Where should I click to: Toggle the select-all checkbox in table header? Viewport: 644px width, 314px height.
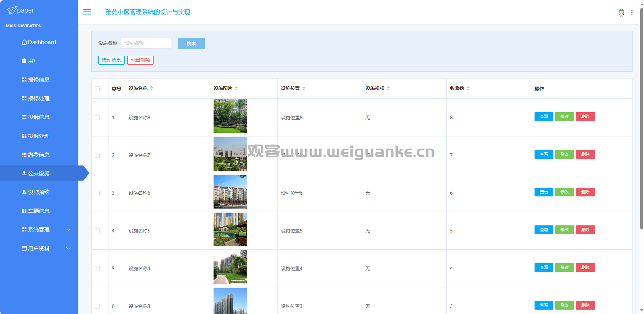(x=97, y=89)
